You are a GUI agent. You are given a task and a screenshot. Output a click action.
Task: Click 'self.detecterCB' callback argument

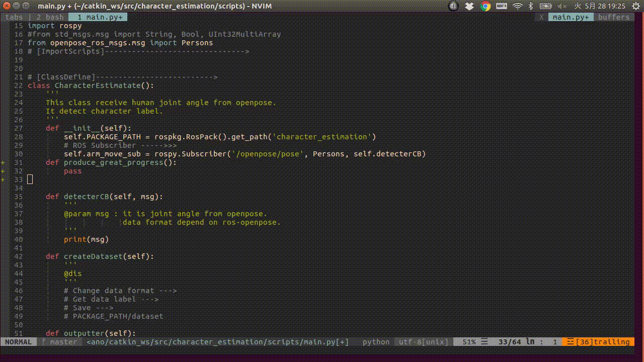tap(387, 154)
